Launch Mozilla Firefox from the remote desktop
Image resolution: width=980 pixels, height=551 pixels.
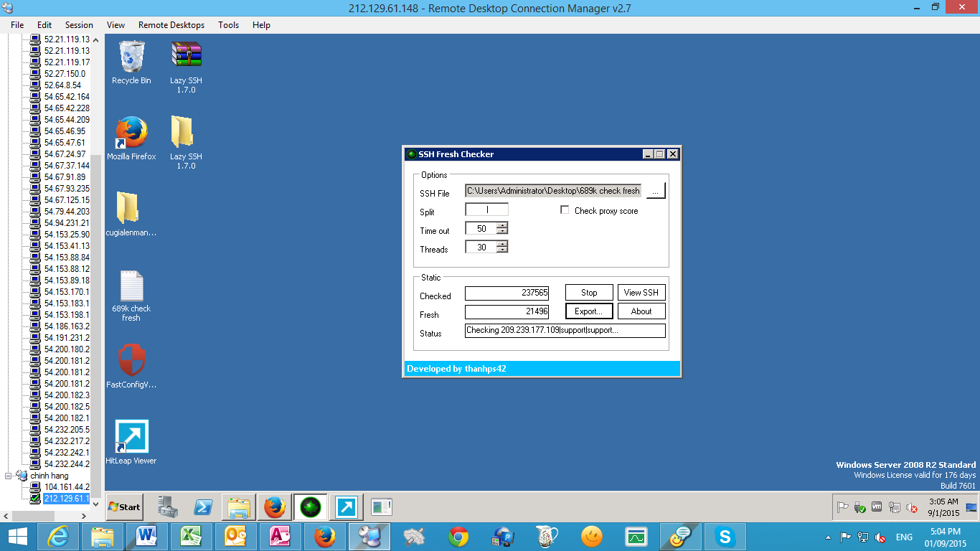point(131,133)
